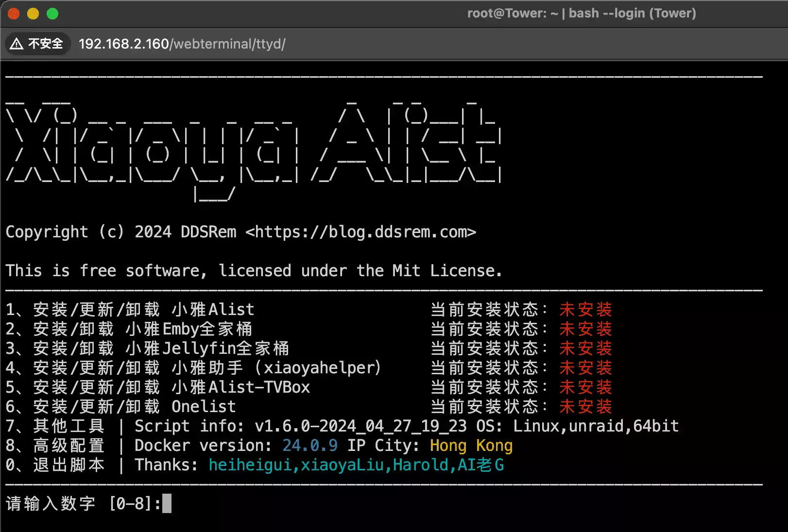Image resolution: width=788 pixels, height=532 pixels.
Task: Click the address bar URL 192.168.2.160/webterminal/ttyd/
Action: [x=182, y=44]
